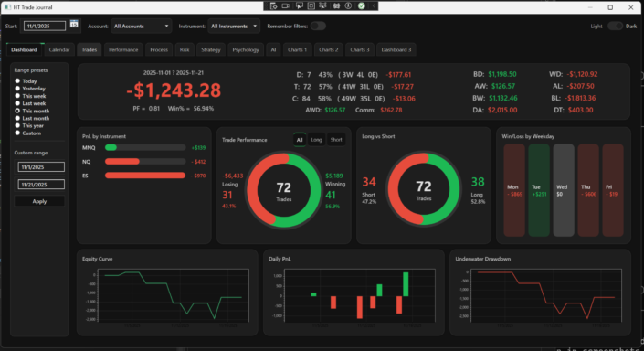Click the BD $1,198.50 value
This screenshot has height=351, width=644.
pyautogui.click(x=502, y=74)
